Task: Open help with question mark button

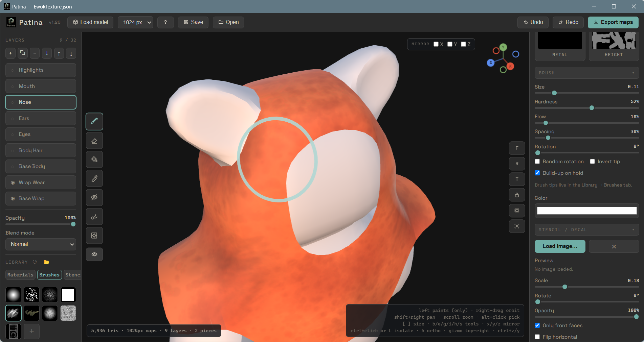Action: tap(165, 22)
